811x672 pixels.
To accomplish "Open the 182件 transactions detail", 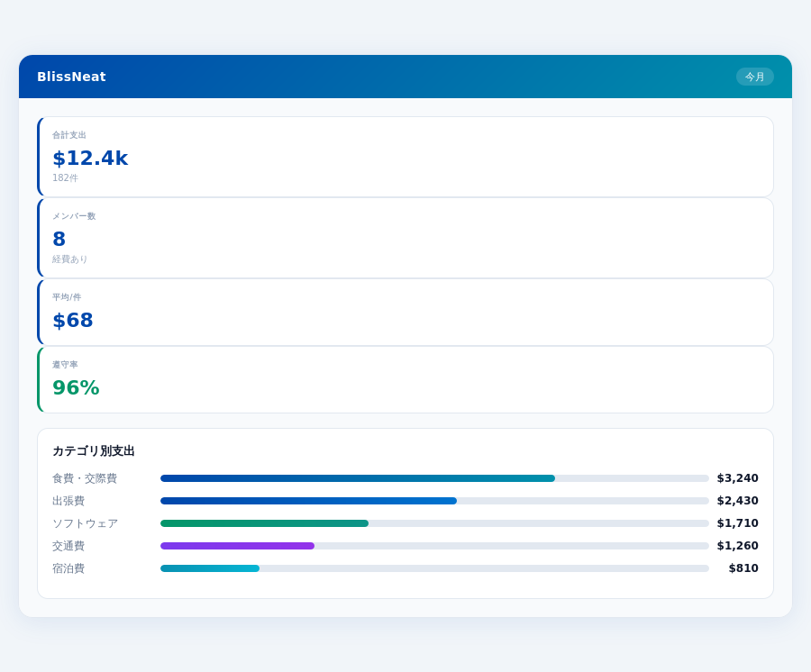I will pyautogui.click(x=63, y=178).
